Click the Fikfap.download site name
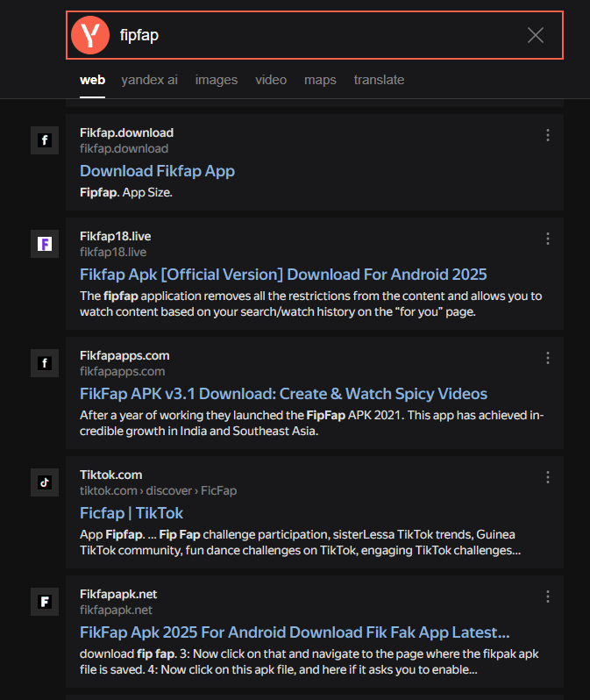590x700 pixels. pos(127,132)
